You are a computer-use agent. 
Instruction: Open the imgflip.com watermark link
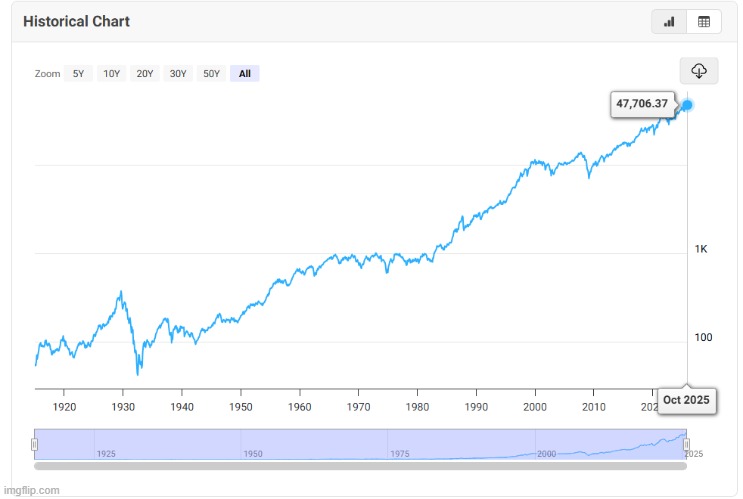[32, 490]
